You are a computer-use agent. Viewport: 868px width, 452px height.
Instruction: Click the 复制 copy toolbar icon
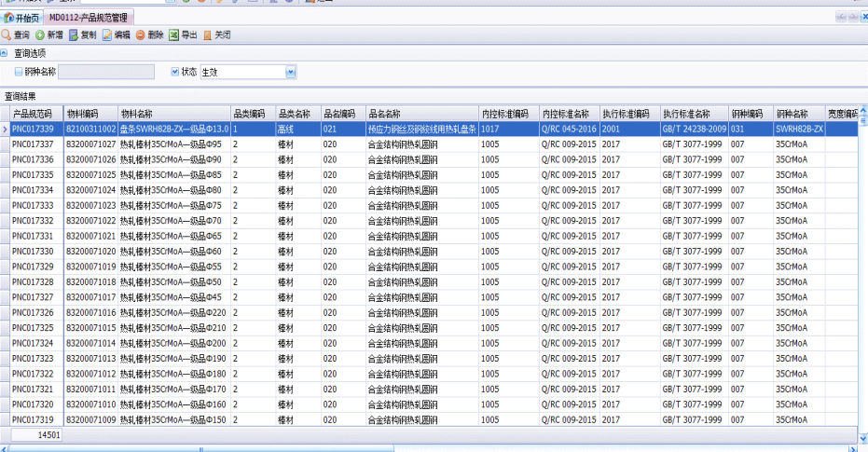[x=73, y=35]
